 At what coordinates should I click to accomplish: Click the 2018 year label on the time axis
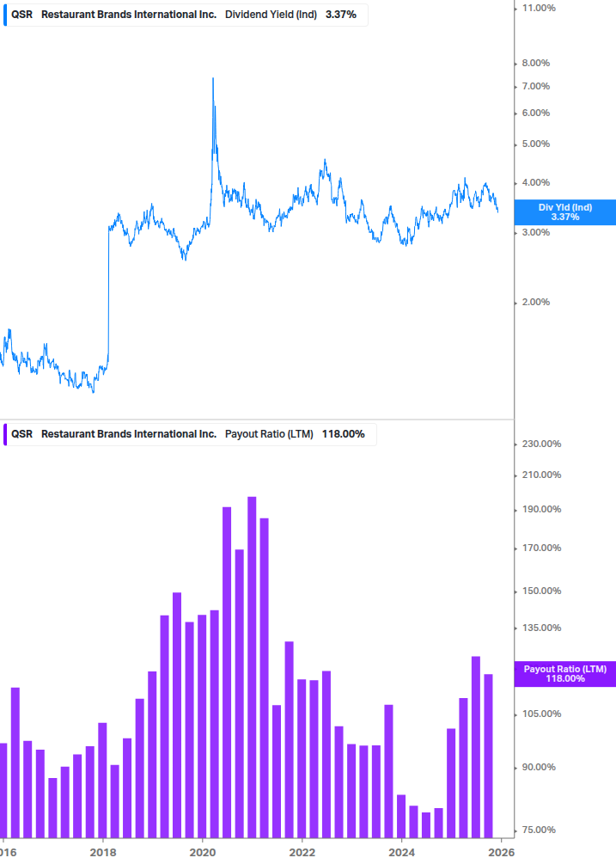(103, 853)
